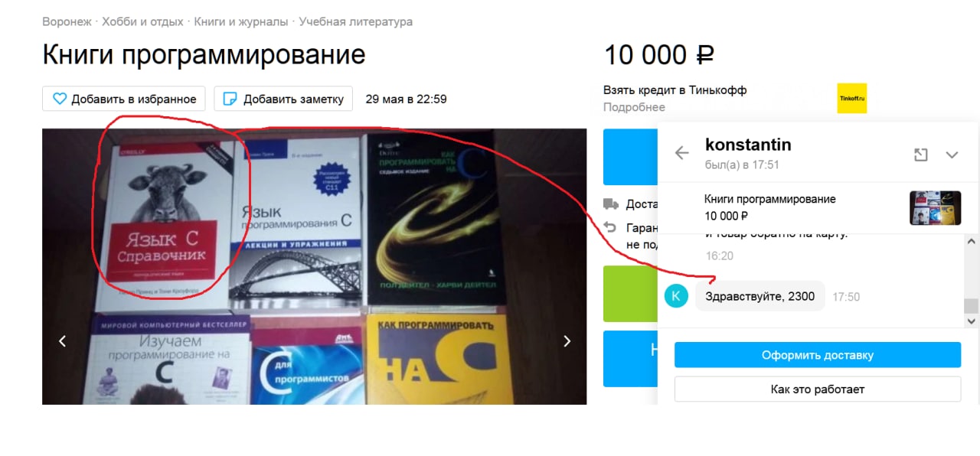Click the chat scrollbar down arrow
Viewport: 980px width, 456px height.
click(971, 321)
